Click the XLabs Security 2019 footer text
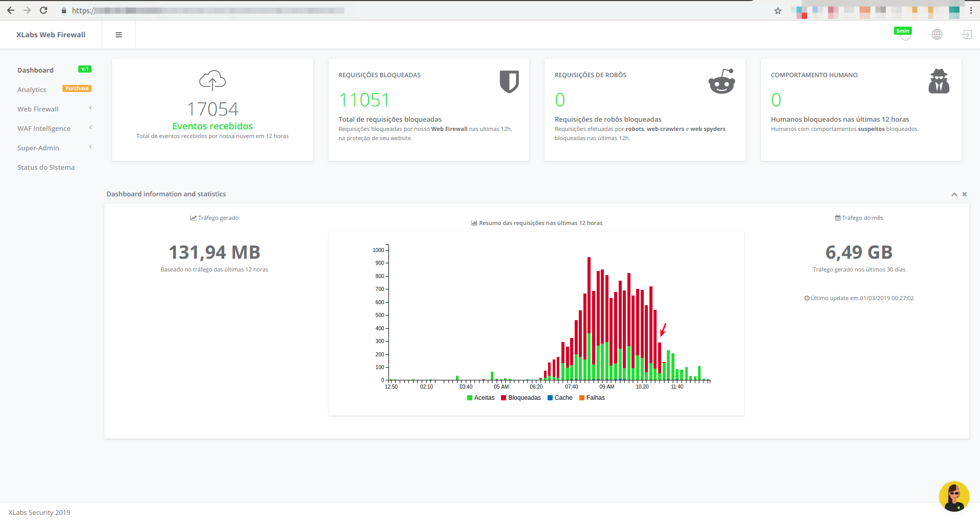This screenshot has height=521, width=980. [x=39, y=512]
